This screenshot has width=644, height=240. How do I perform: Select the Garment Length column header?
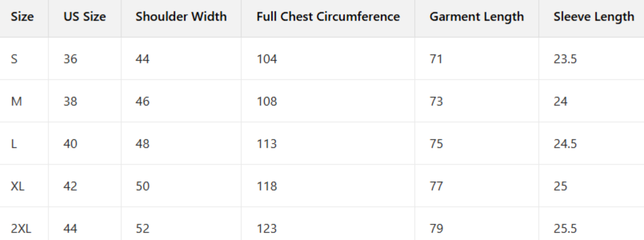coord(476,17)
